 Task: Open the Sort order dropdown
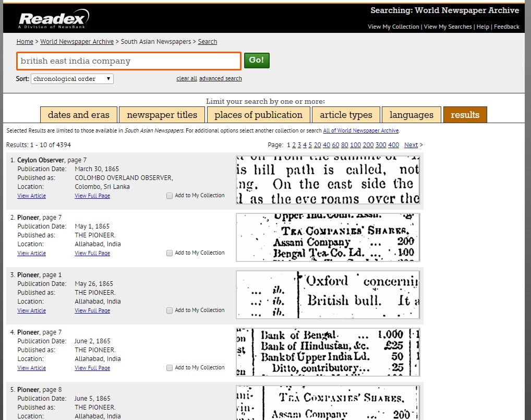pyautogui.click(x=72, y=79)
